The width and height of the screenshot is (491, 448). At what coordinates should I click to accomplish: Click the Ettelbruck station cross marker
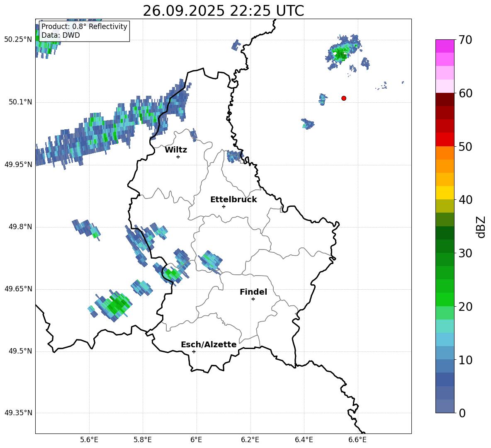click(x=224, y=206)
